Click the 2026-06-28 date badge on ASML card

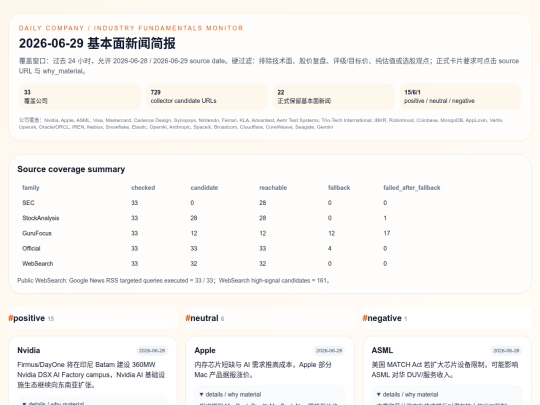click(x=506, y=351)
